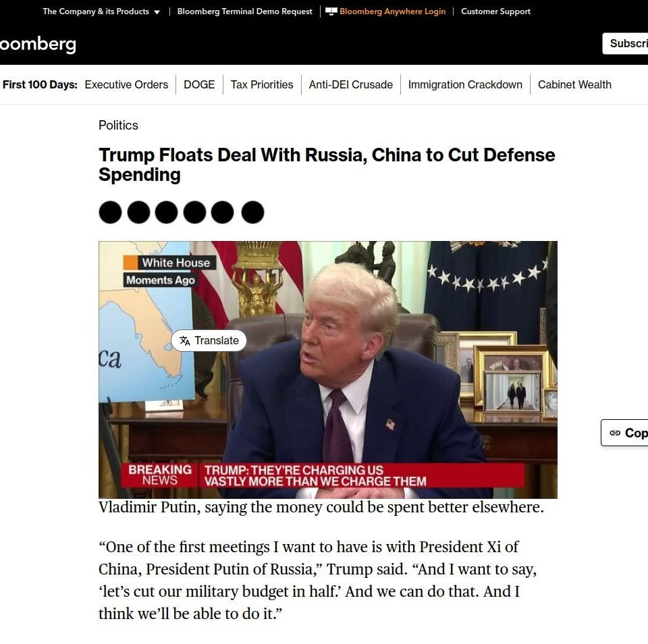648x644 pixels.
Task: Open the Immigration Crackdown topic
Action: click(465, 85)
